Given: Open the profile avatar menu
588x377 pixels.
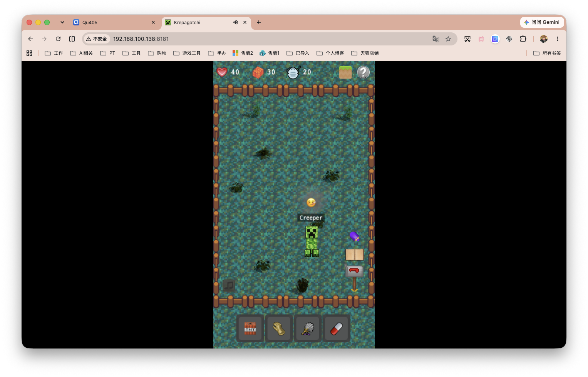Looking at the screenshot, I should click(x=544, y=39).
